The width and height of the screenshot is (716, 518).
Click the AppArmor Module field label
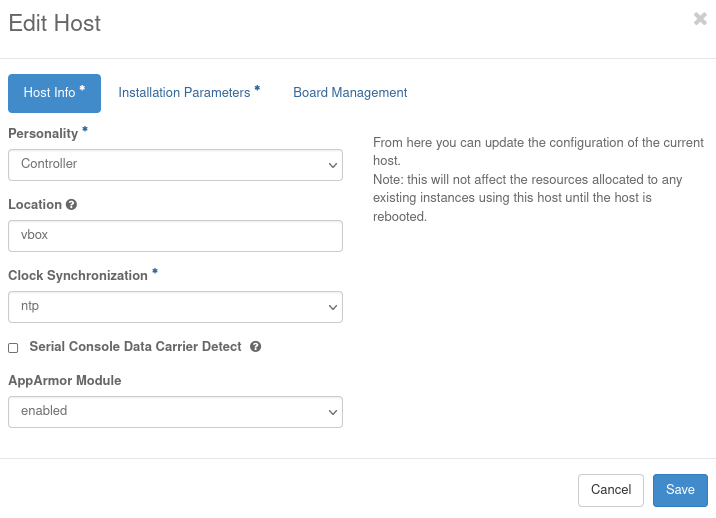[x=65, y=380]
